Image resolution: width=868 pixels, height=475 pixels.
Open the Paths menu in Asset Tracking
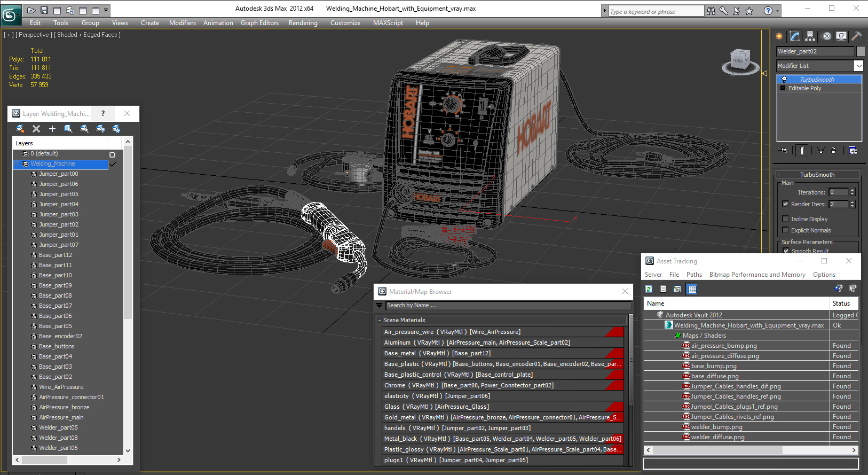(x=694, y=275)
